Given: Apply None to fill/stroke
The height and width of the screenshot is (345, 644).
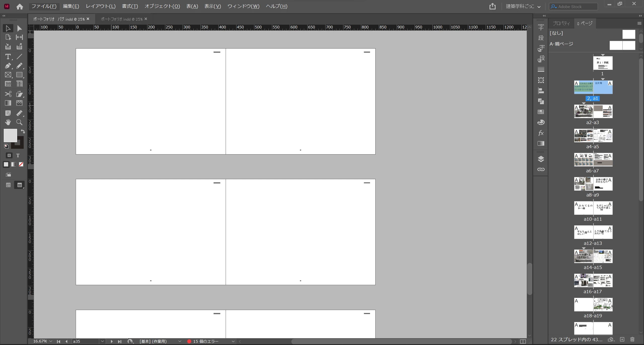Looking at the screenshot, I should [x=21, y=164].
